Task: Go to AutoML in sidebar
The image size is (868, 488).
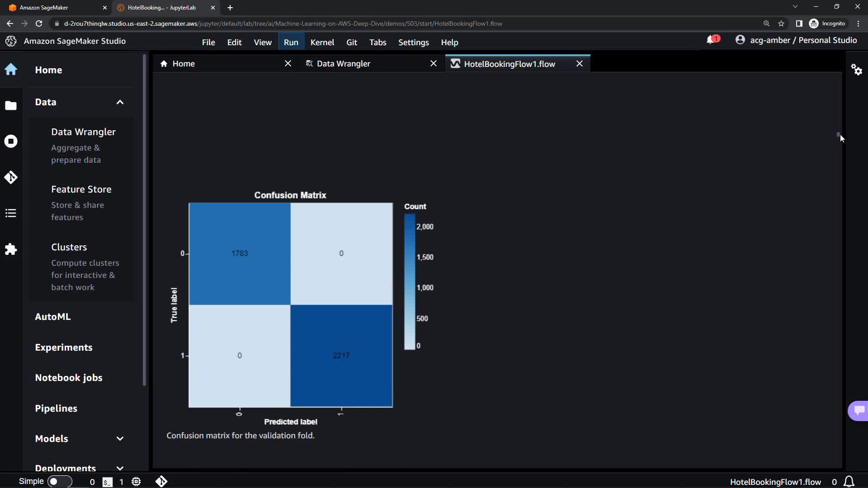Action: pos(53,317)
